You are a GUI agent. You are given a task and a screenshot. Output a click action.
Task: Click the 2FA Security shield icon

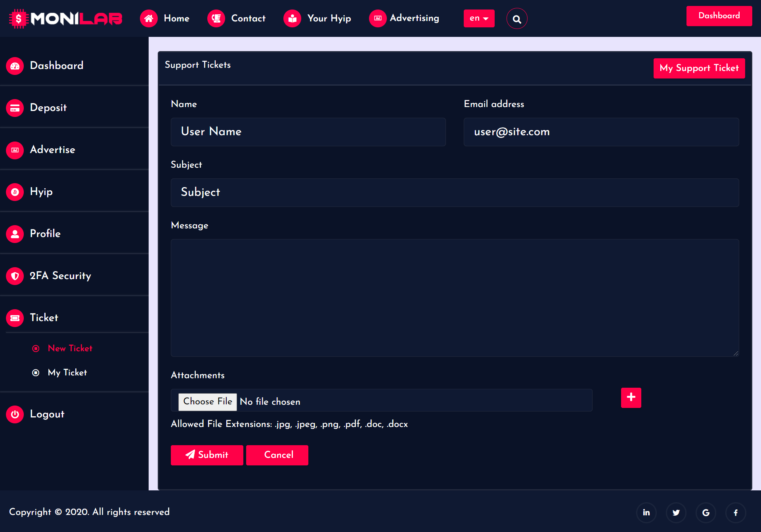15,276
